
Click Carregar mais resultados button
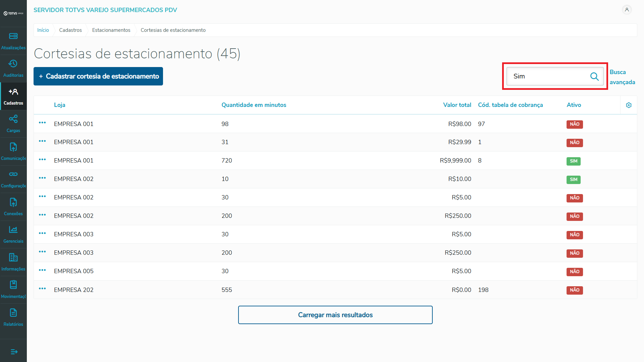coord(335,315)
